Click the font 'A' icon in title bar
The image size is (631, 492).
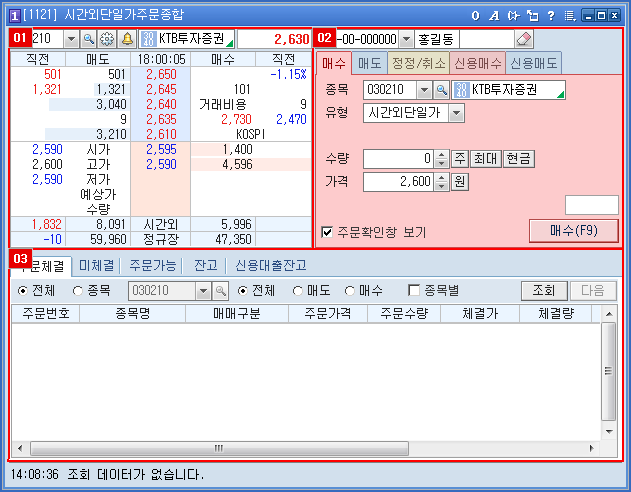coord(493,16)
